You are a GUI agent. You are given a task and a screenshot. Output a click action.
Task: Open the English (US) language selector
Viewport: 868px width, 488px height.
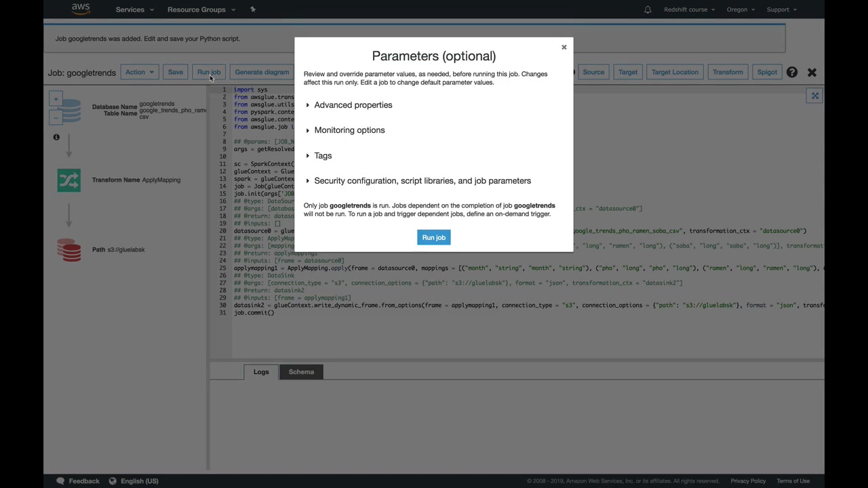point(140,481)
